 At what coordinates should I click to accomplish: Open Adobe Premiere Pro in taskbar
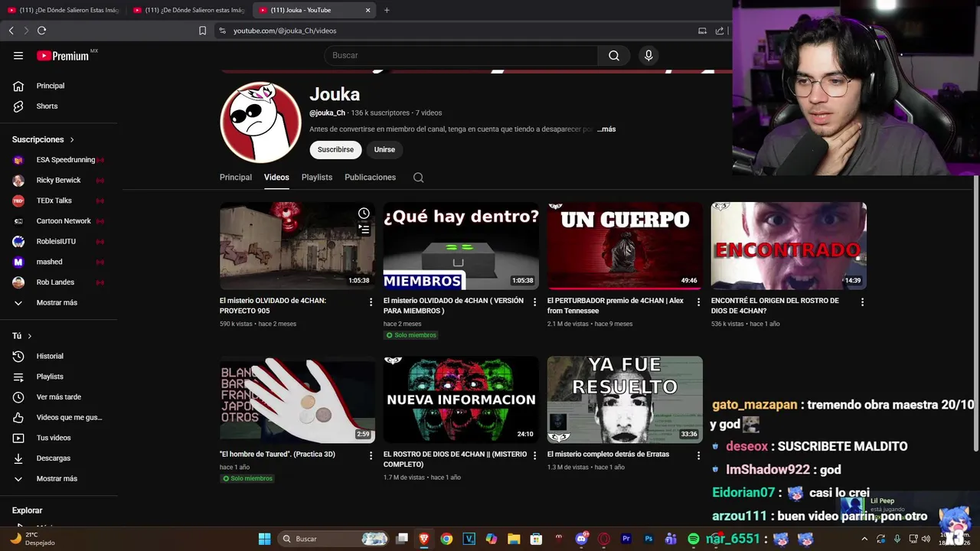tap(626, 539)
